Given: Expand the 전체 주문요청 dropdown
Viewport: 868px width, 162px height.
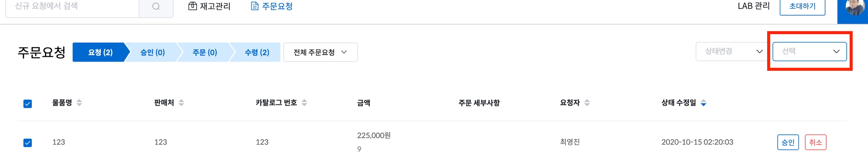Looking at the screenshot, I should [x=320, y=52].
